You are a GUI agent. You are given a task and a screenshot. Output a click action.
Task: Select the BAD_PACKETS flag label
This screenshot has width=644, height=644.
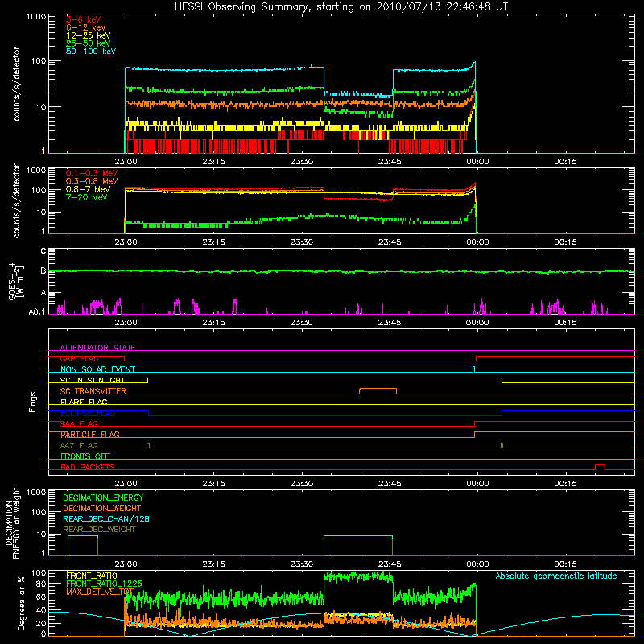click(88, 467)
